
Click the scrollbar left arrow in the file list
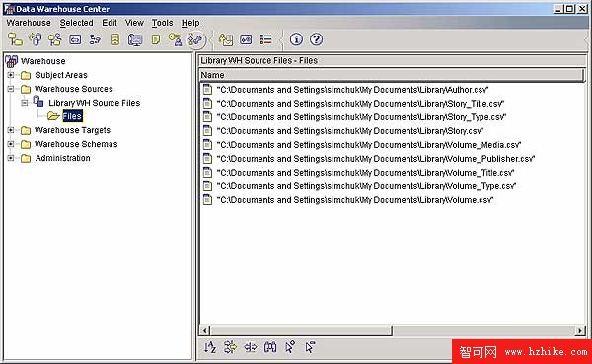point(204,330)
